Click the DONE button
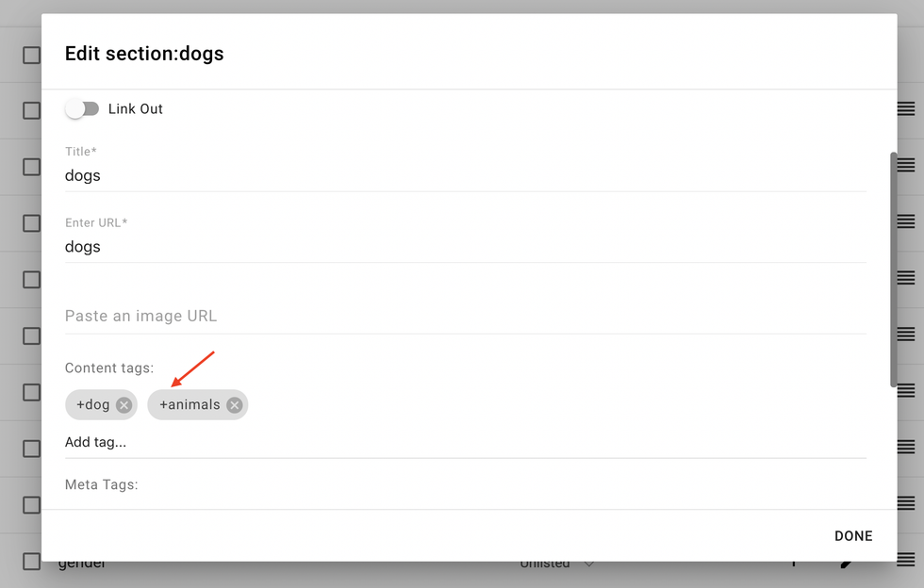This screenshot has width=924, height=588. (852, 535)
